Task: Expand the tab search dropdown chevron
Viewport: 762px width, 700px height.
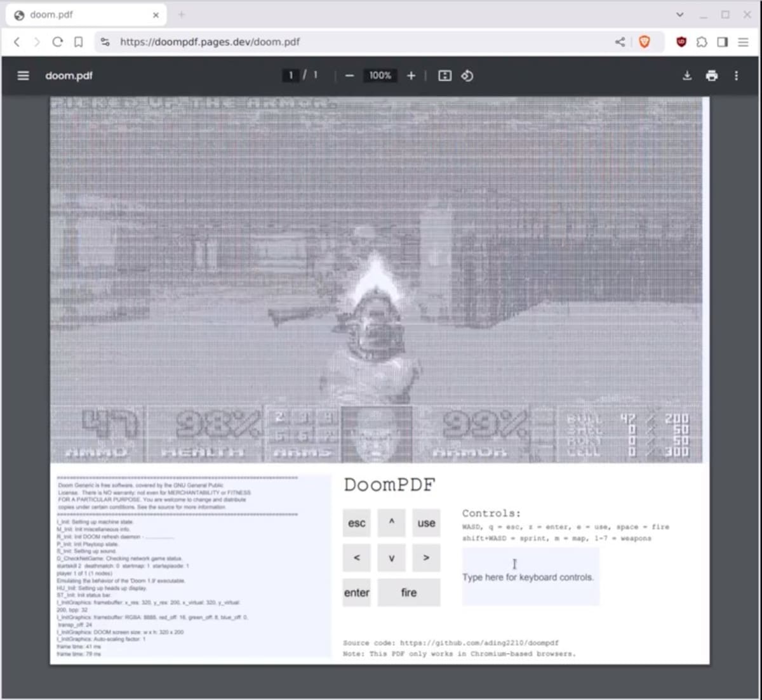Action: pos(679,15)
